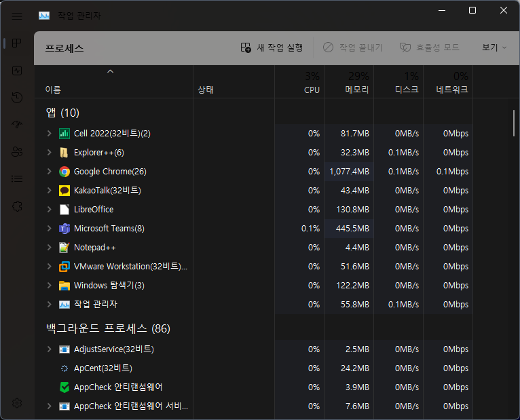Expand the AdjustService process group
Image resolution: width=520 pixels, height=420 pixels.
(x=49, y=349)
